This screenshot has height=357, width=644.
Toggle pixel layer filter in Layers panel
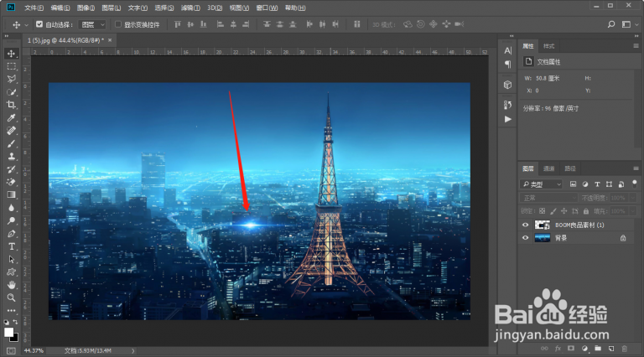tap(573, 184)
